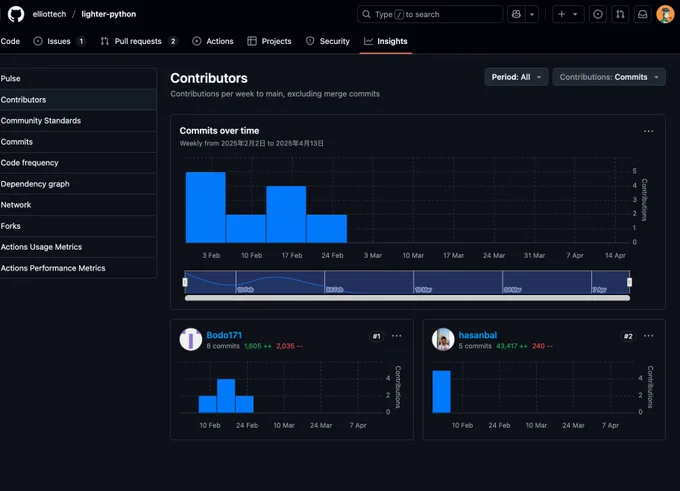Open Community Standards sidebar item
Viewport: 680px width, 491px height.
tap(78, 121)
